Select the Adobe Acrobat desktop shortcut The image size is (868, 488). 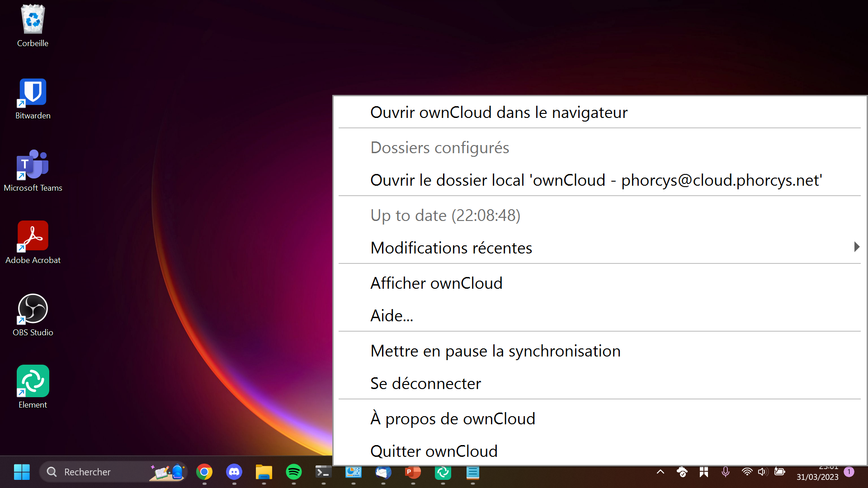(x=33, y=243)
